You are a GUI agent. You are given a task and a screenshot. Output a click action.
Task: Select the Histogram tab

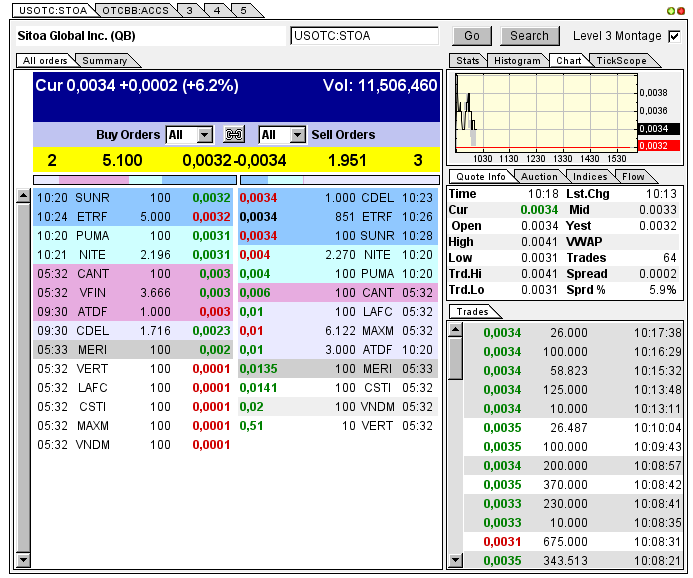[x=517, y=61]
